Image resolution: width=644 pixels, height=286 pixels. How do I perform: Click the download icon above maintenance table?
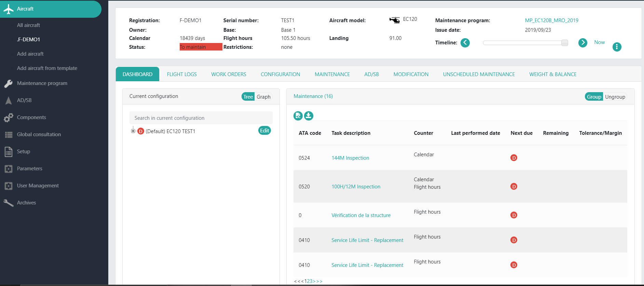coord(309,116)
